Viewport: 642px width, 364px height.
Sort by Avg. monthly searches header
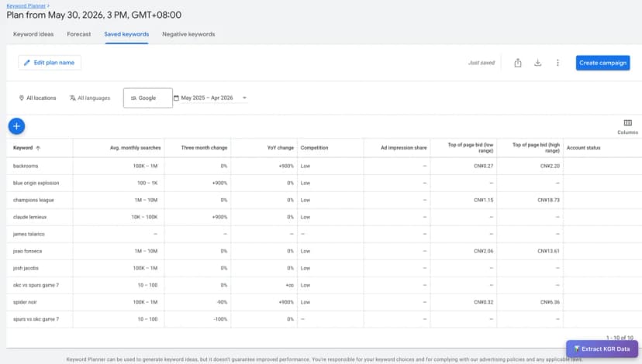point(135,148)
